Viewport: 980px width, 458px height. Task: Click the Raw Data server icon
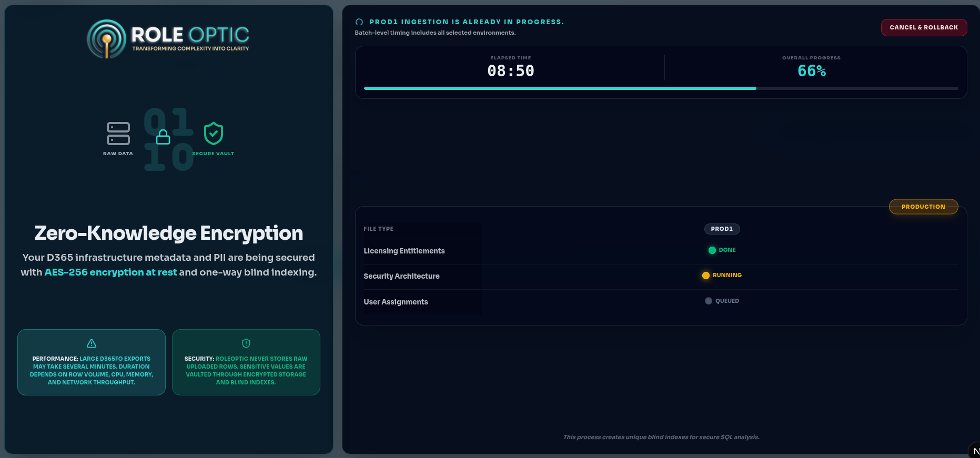click(x=118, y=134)
